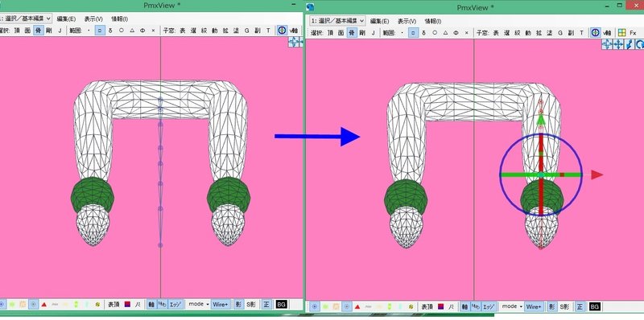Click the gizmo circle icon in right window toolbar
The width and height of the screenshot is (644, 320).
(x=596, y=33)
